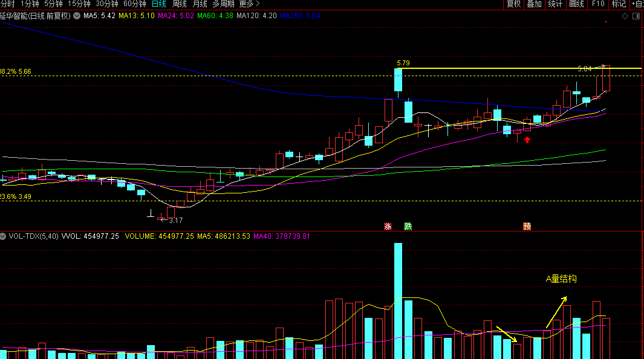Click the green 跌 marker icon
This screenshot has height=359, width=644.
408,227
